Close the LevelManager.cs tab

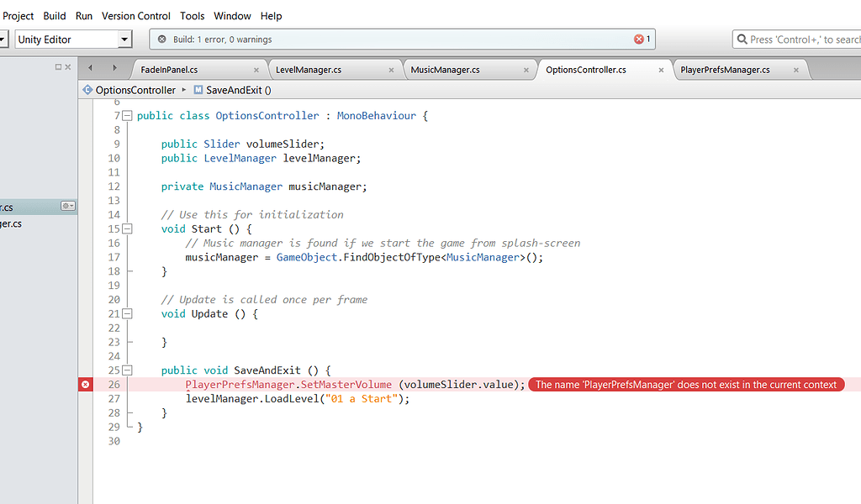(x=392, y=71)
